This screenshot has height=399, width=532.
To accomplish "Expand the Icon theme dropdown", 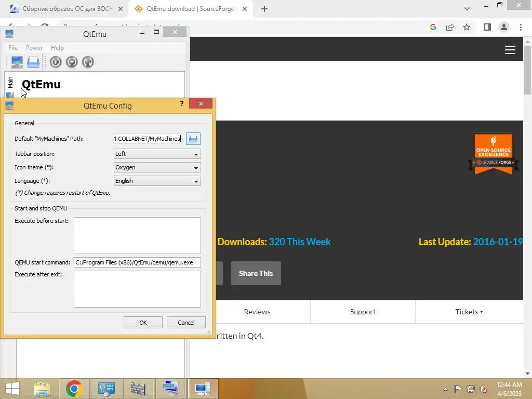I will point(157,168).
